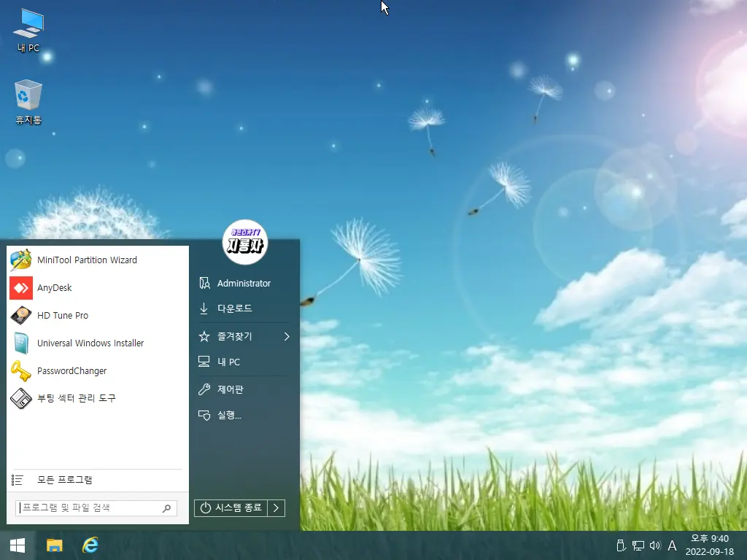Toggle the input language indicator A

[672, 545]
